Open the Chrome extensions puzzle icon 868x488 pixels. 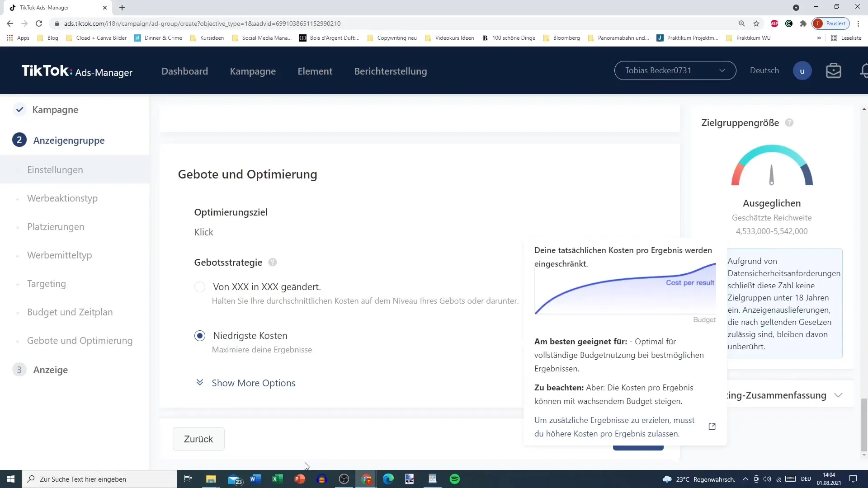pyautogui.click(x=803, y=23)
